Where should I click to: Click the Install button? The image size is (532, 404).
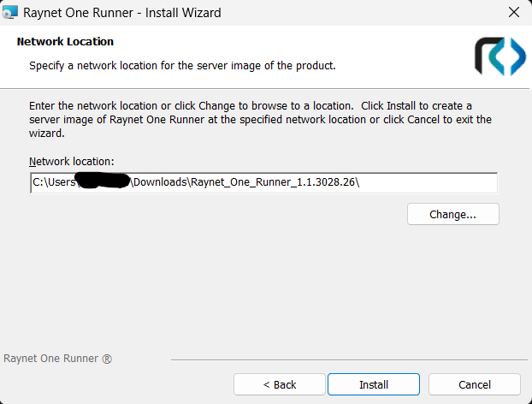click(x=374, y=384)
